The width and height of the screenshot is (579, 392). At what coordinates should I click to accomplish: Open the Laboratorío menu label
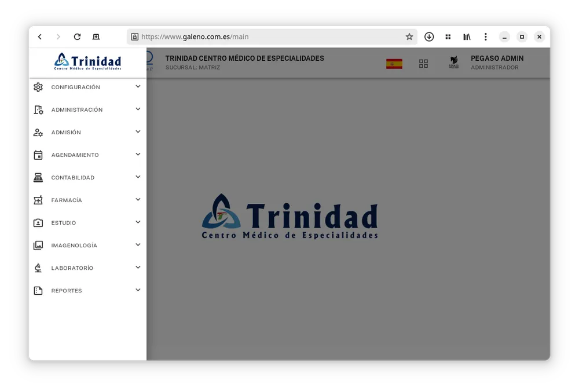72,268
